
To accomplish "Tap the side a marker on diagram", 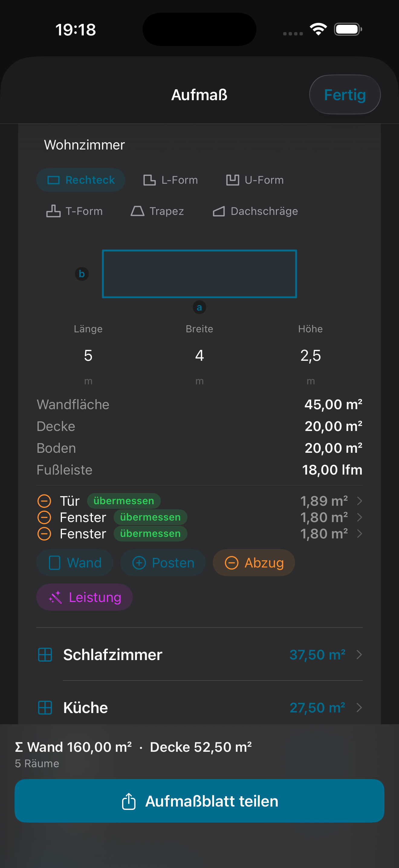I will (199, 307).
